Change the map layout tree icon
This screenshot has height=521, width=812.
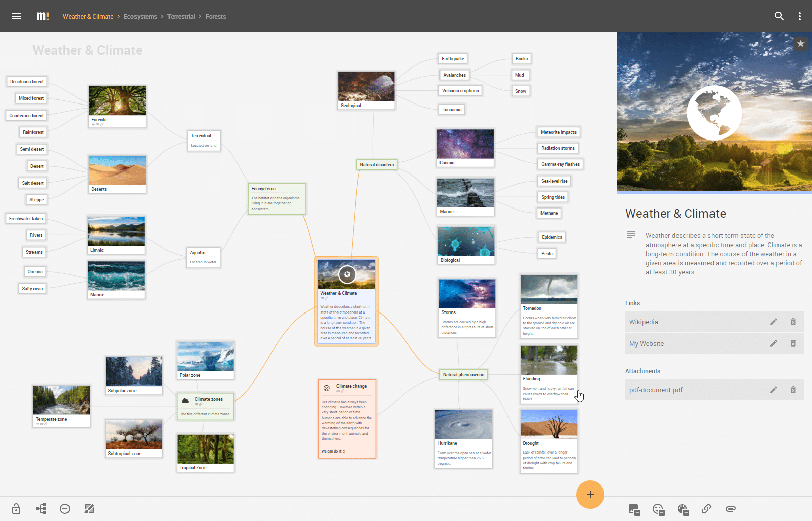click(x=41, y=509)
